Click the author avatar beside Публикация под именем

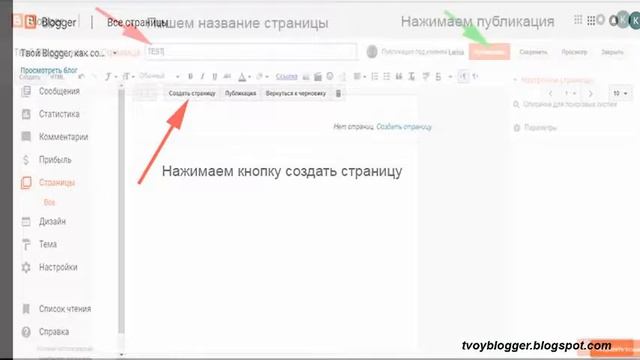[x=372, y=52]
